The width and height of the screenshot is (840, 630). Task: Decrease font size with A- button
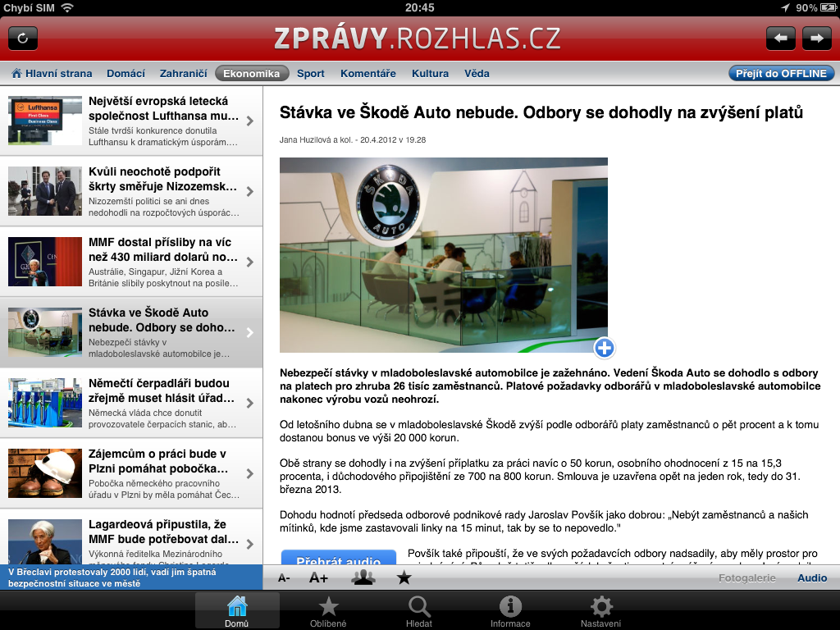[x=284, y=578]
